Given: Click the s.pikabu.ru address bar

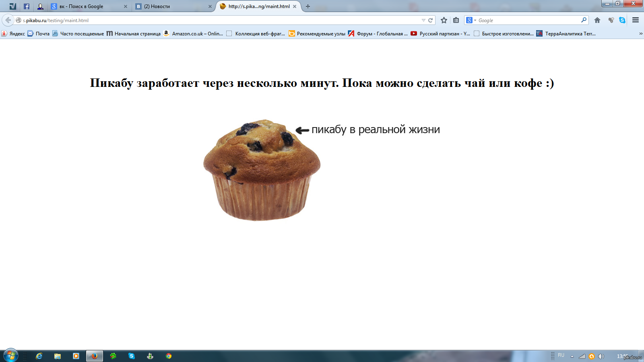Looking at the screenshot, I should (x=217, y=20).
